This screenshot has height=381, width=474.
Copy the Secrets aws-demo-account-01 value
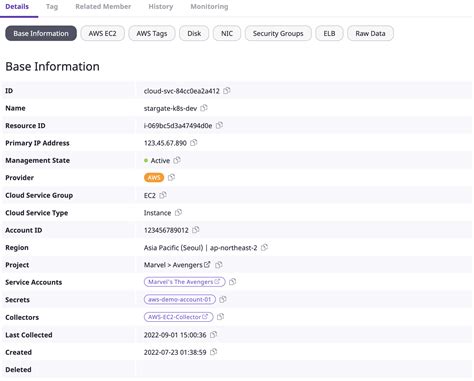223,299
